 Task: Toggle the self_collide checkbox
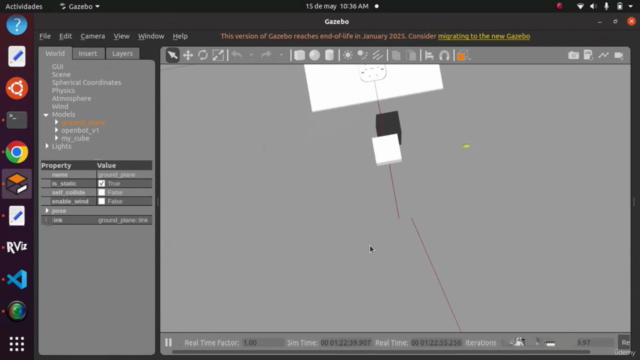pyautogui.click(x=102, y=192)
